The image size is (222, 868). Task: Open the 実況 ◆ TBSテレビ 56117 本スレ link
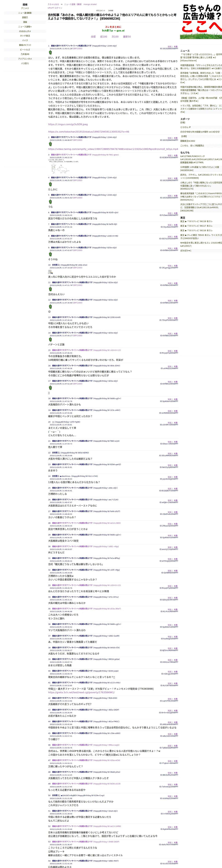pos(196,226)
